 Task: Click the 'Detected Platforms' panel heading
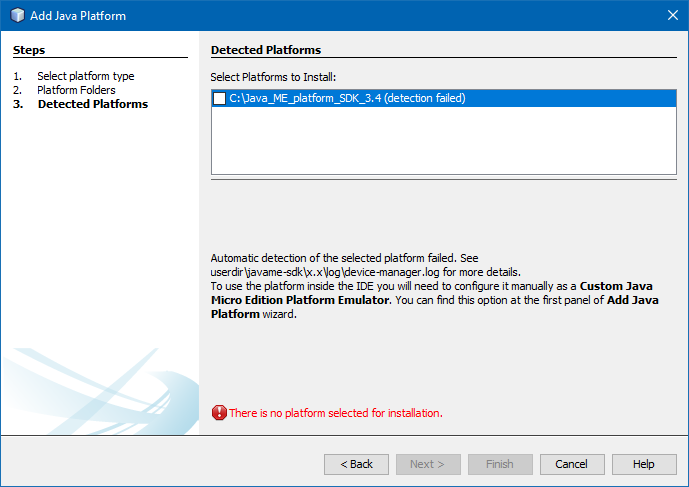[x=265, y=50]
